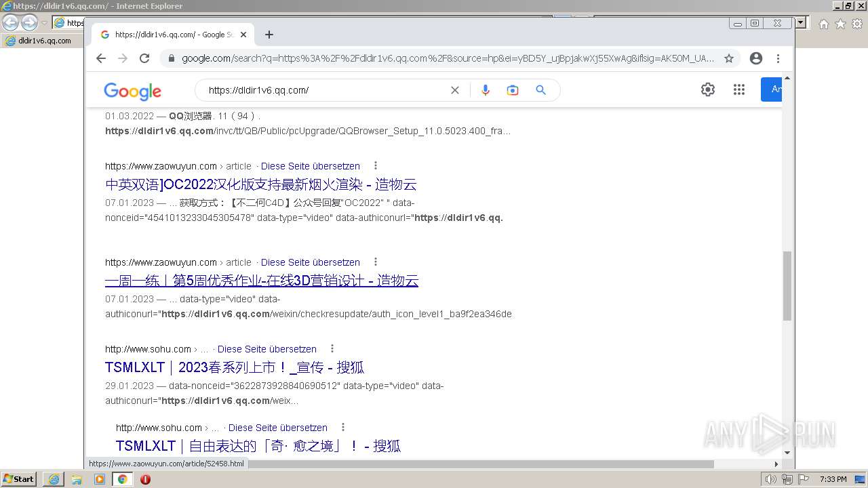Click the 7:33 PM clock

click(x=833, y=479)
